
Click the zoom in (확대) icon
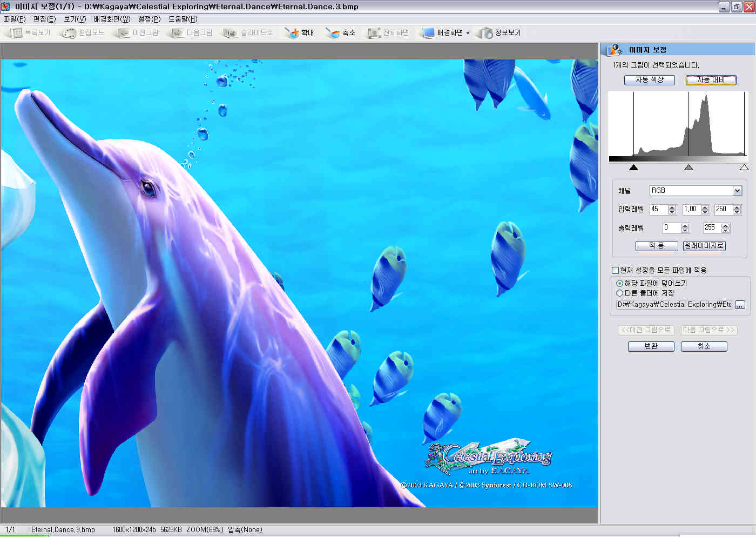point(292,33)
